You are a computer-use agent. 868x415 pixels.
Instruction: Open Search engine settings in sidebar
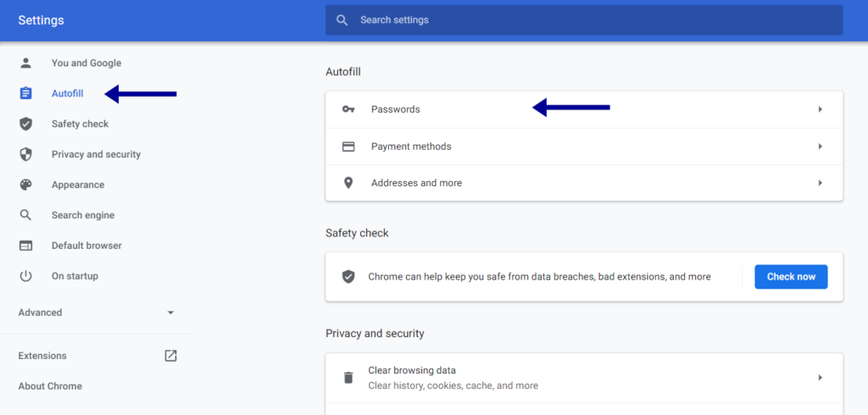[83, 215]
